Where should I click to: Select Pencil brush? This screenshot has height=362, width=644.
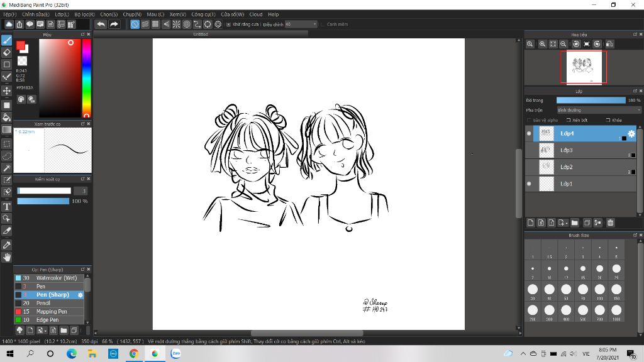click(49, 303)
